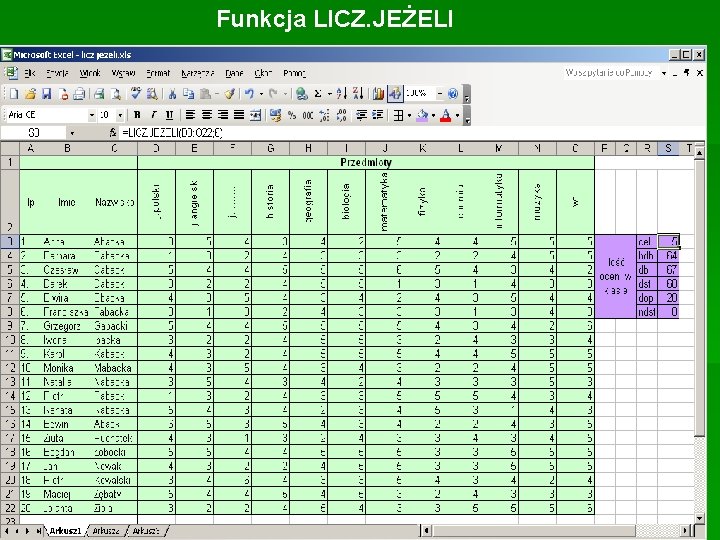Image resolution: width=720 pixels, height=540 pixels.
Task: Expand the Undo history dropdown arrow
Action: click(261, 94)
